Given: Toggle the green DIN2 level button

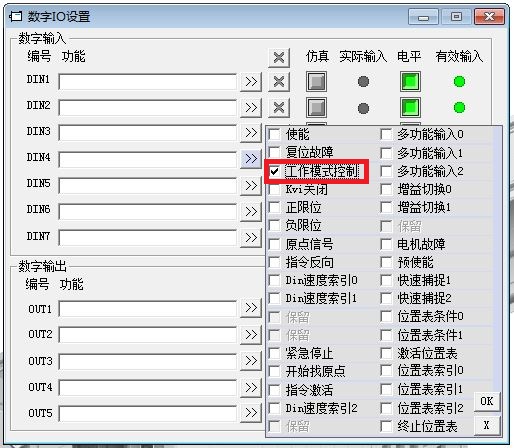Looking at the screenshot, I should click(410, 108).
